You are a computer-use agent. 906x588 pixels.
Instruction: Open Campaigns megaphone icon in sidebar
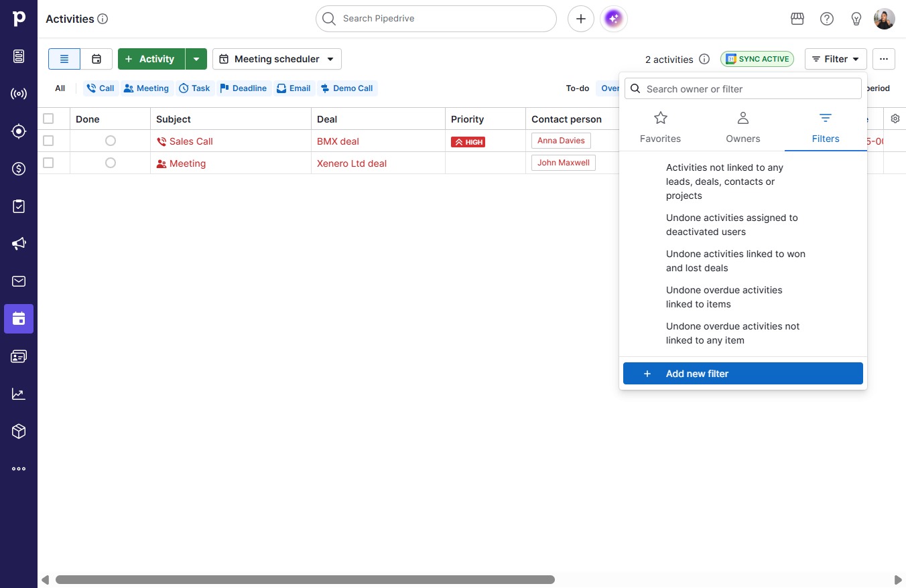click(19, 244)
